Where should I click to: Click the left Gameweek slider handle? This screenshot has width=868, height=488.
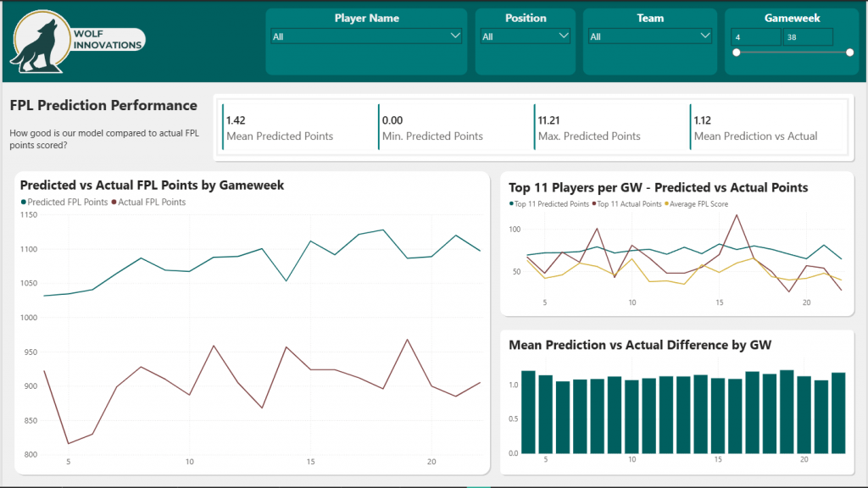pyautogui.click(x=737, y=53)
